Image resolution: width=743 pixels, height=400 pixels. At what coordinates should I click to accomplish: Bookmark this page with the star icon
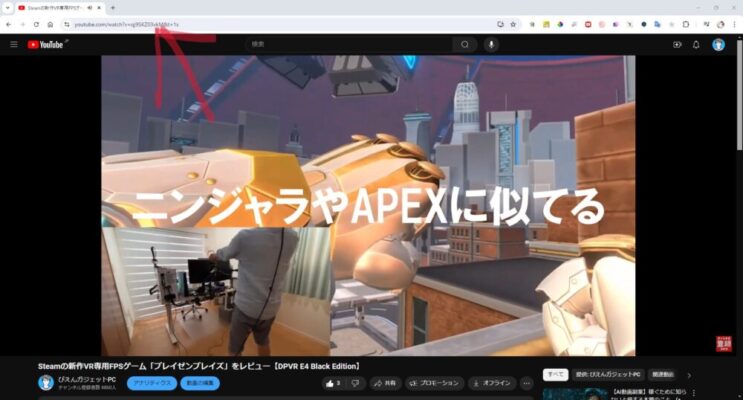click(513, 24)
